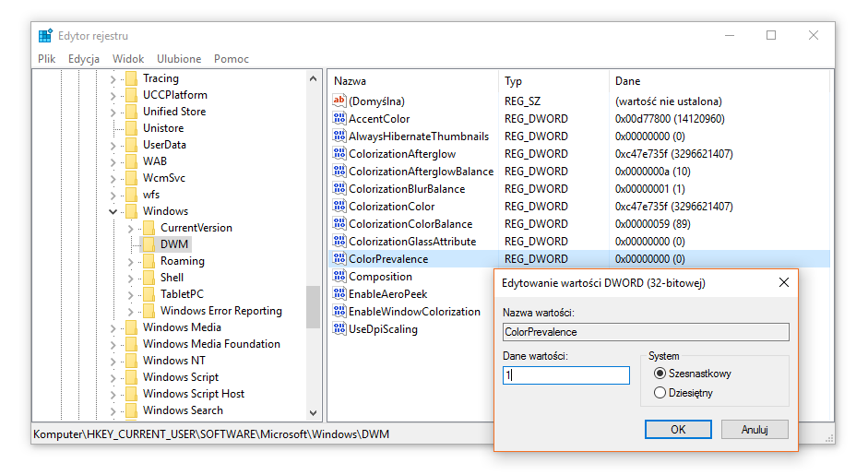The width and height of the screenshot is (868, 475).
Task: Expand the Windows Media key
Action: click(x=113, y=327)
